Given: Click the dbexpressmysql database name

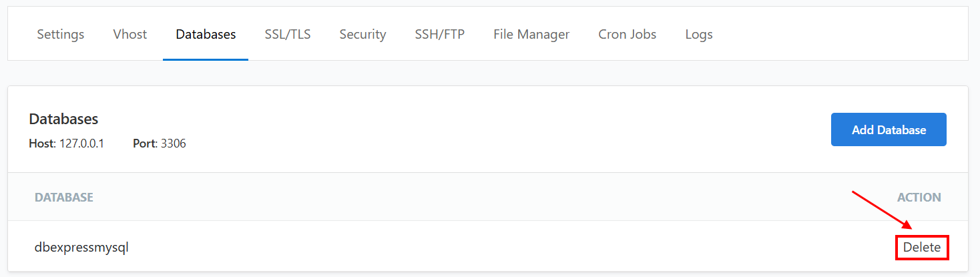Looking at the screenshot, I should coord(81,248).
